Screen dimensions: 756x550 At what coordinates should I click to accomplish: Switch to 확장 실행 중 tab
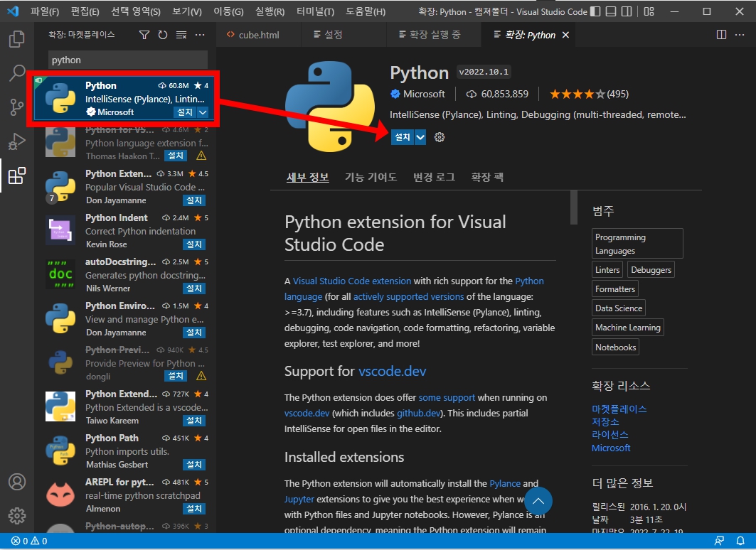pos(433,35)
